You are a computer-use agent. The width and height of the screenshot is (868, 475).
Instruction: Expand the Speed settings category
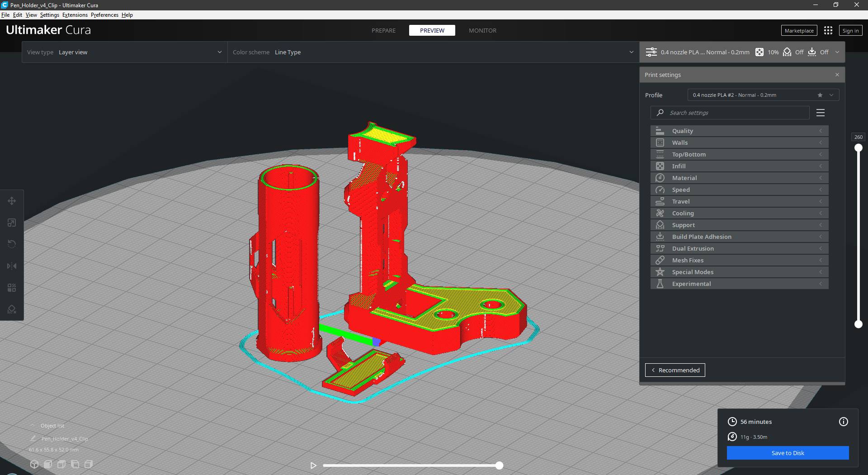tap(740, 190)
